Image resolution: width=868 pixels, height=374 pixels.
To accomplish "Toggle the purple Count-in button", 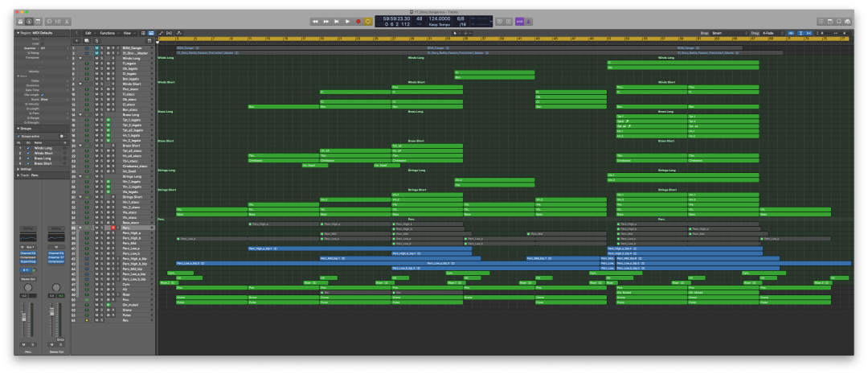I will [x=519, y=21].
